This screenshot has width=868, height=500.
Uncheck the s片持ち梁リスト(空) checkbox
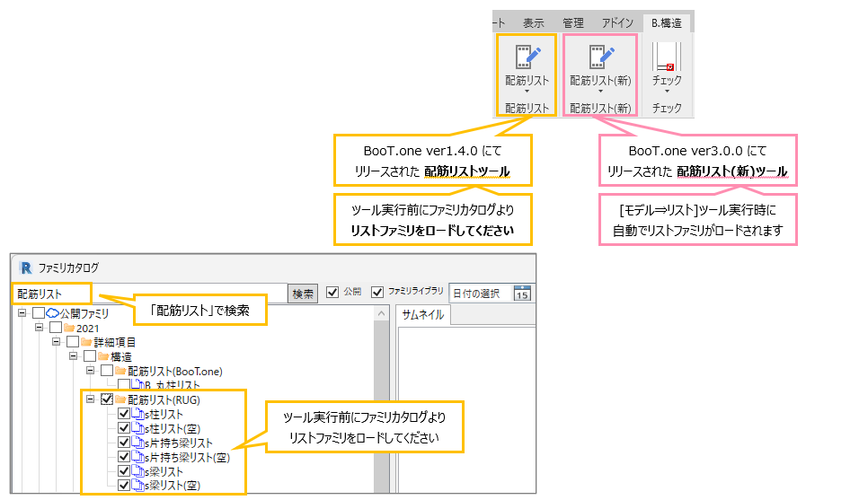coord(124,457)
